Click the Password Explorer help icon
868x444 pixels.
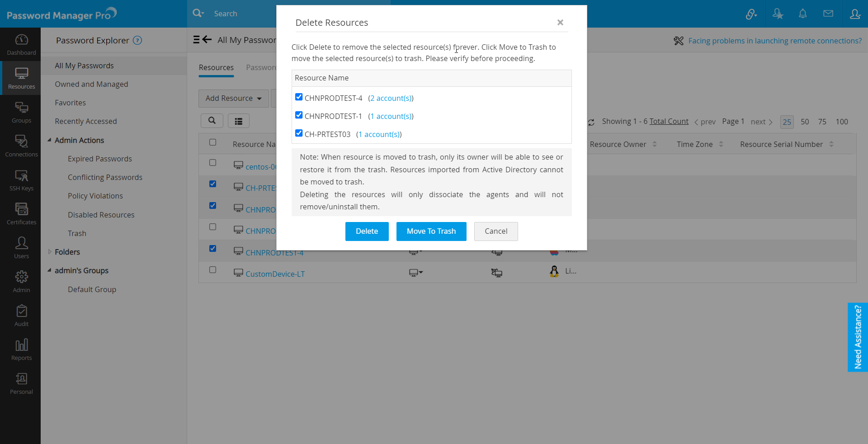tap(137, 40)
